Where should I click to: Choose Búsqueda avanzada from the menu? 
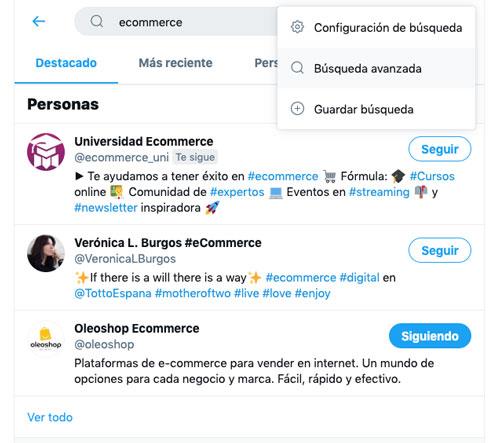[x=376, y=68]
